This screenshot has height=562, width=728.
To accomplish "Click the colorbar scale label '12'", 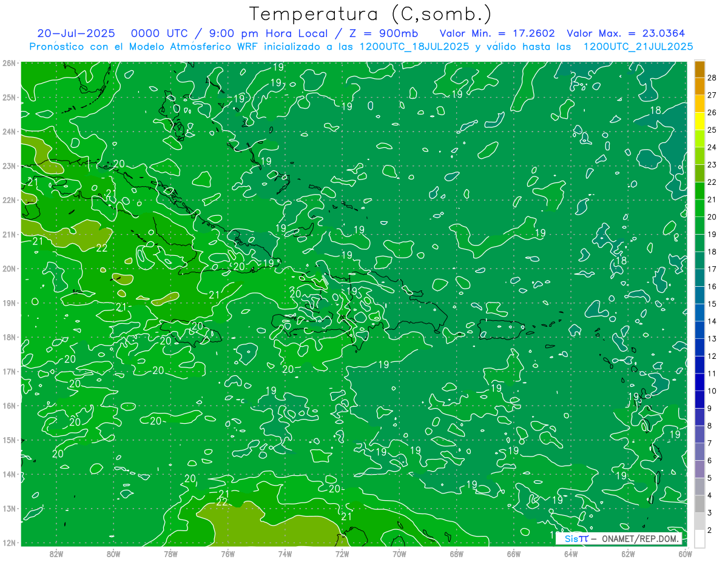I will [712, 356].
